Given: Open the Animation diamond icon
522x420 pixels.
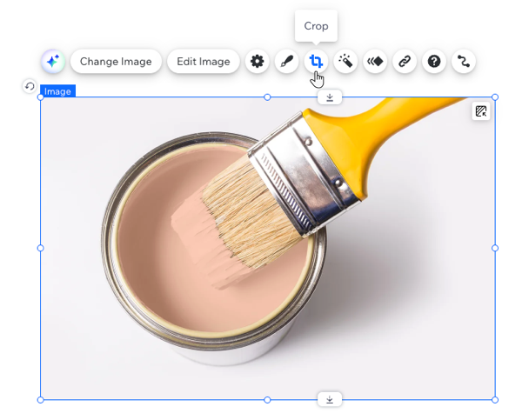Looking at the screenshot, I should (375, 61).
